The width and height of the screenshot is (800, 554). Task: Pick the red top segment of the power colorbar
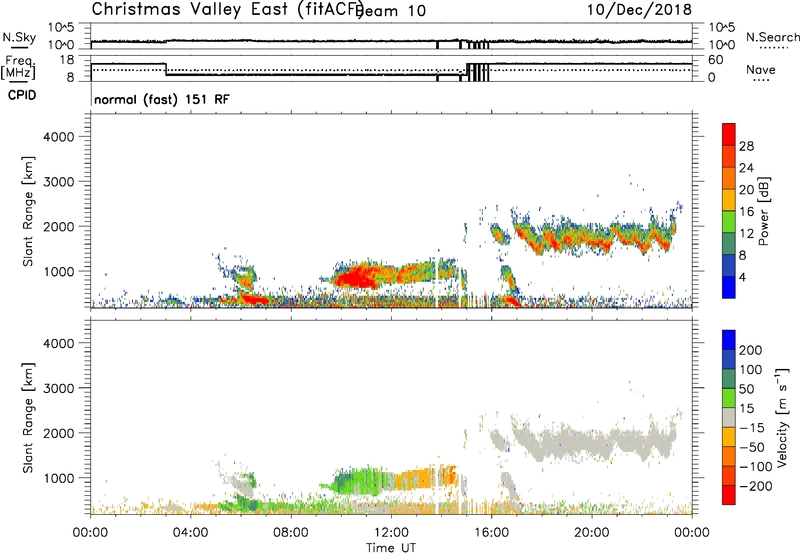[x=729, y=134]
